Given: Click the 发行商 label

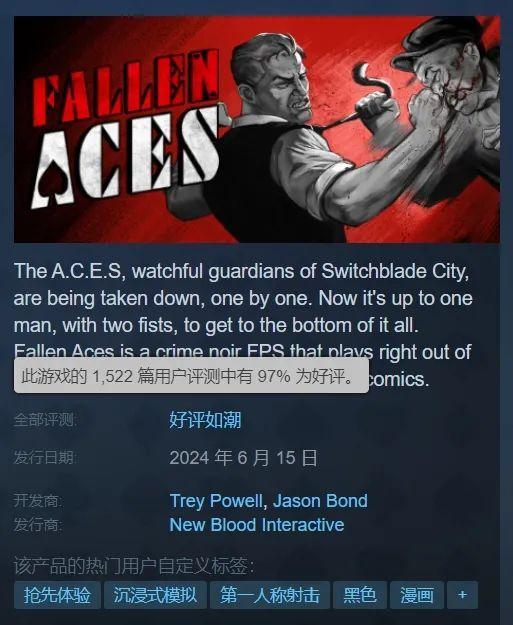Looking at the screenshot, I should click(x=38, y=525).
